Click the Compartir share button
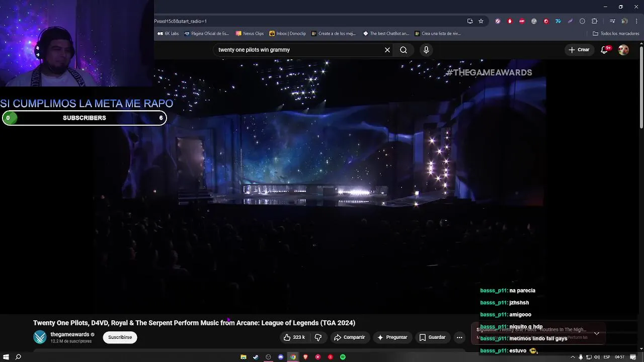Image resolution: width=644 pixels, height=362 pixels. click(350, 337)
